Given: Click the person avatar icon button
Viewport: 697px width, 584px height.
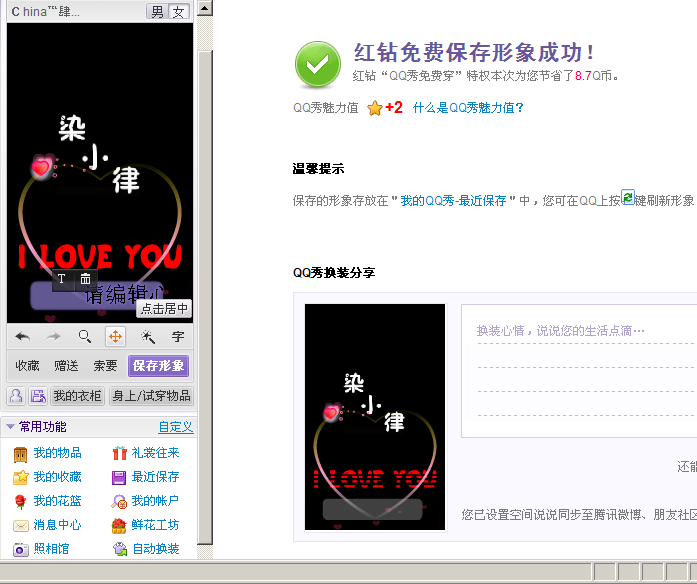Looking at the screenshot, I should 16,396.
